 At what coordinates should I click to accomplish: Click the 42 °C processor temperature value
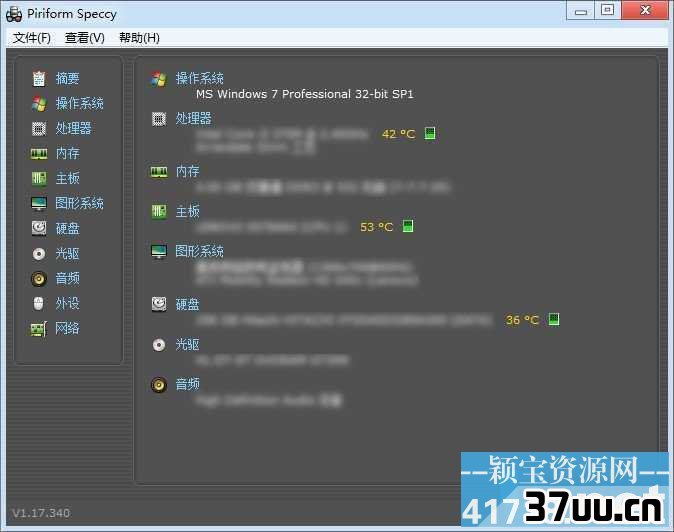(x=398, y=134)
